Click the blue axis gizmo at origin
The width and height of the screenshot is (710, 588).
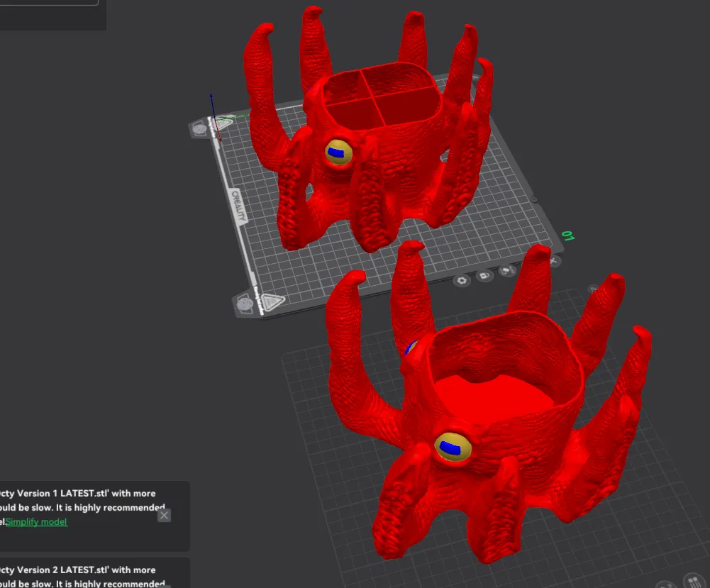pyautogui.click(x=211, y=105)
